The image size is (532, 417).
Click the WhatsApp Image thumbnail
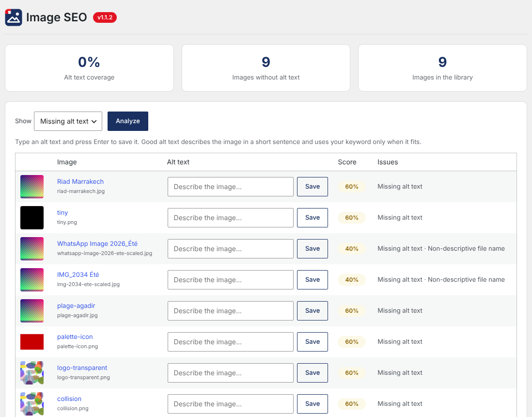click(32, 249)
